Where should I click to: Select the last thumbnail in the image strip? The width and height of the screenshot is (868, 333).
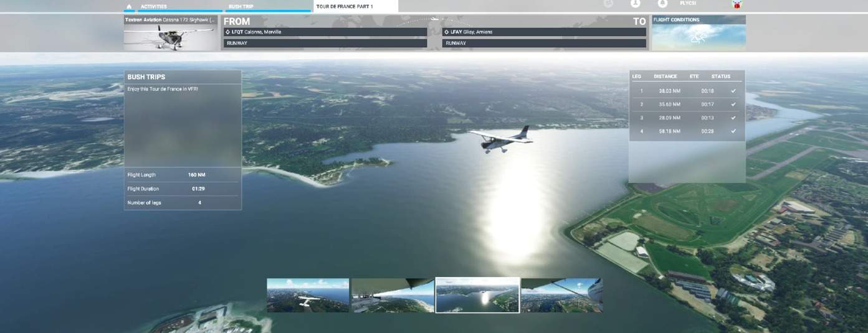(562, 295)
